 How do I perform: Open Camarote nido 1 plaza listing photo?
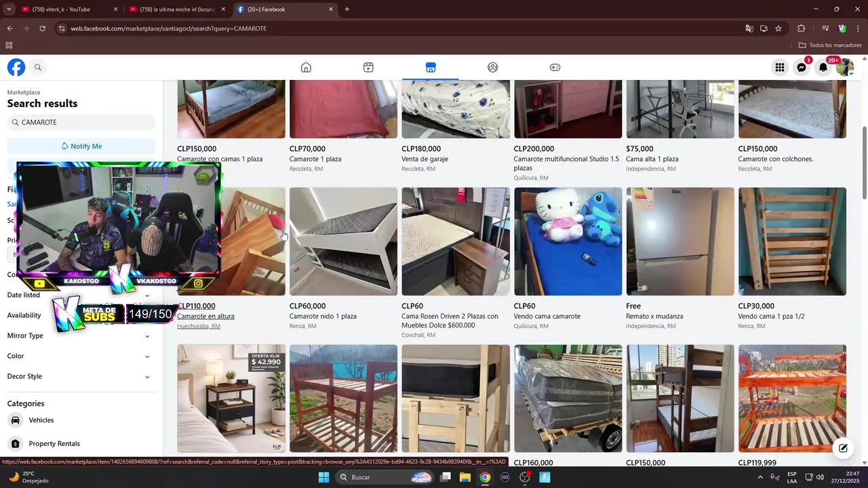pos(343,241)
